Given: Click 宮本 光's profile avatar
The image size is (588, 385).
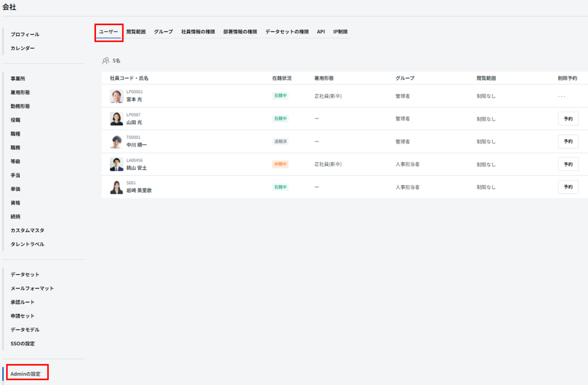Looking at the screenshot, I should point(117,96).
